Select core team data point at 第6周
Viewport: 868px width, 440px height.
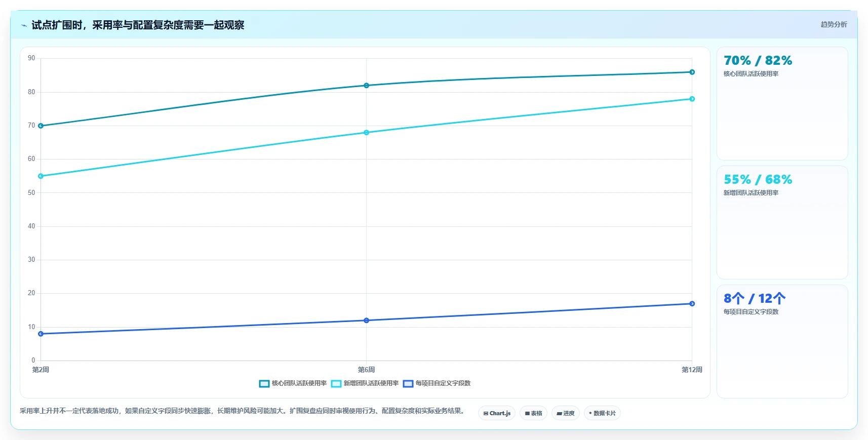[x=367, y=86]
